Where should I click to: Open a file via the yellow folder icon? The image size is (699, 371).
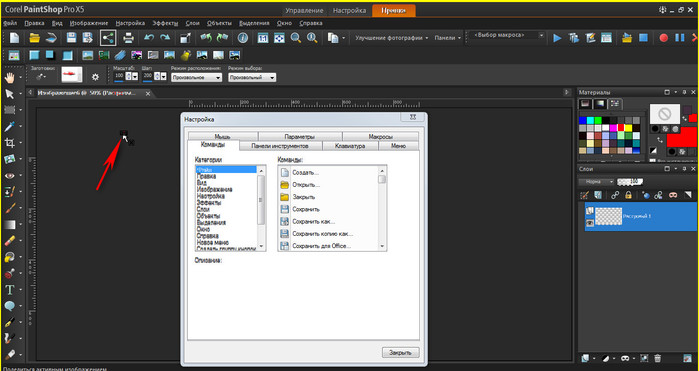(x=34, y=38)
